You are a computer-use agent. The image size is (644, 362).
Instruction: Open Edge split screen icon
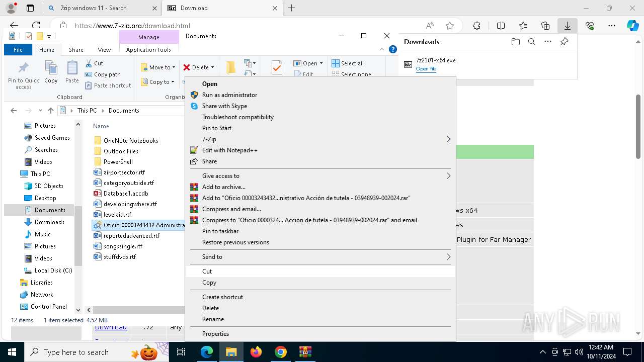tap(501, 26)
